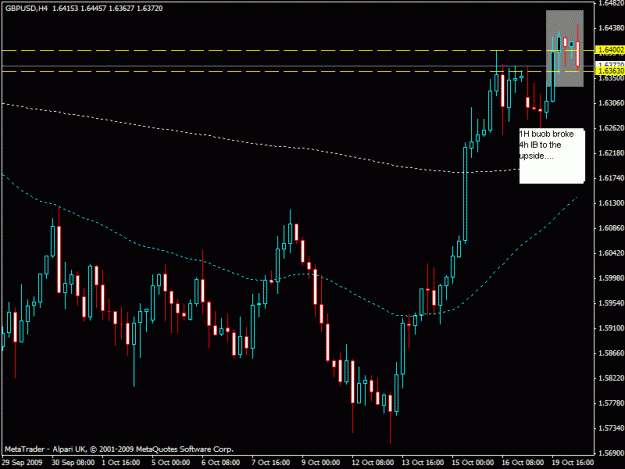Click the 1.59980 price axis label
This screenshot has height=469, width=625.
point(611,278)
